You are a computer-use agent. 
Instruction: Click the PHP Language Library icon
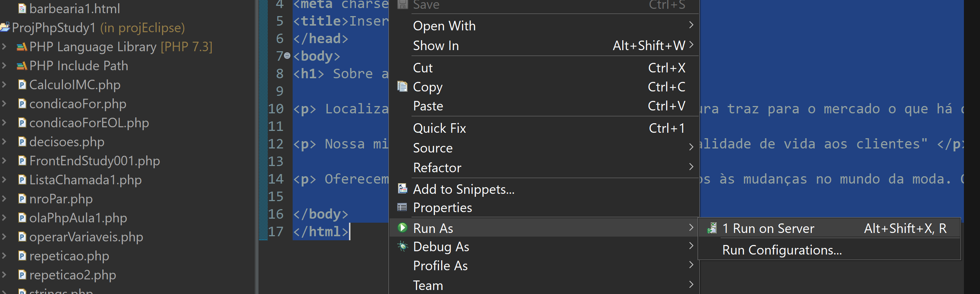[22, 47]
